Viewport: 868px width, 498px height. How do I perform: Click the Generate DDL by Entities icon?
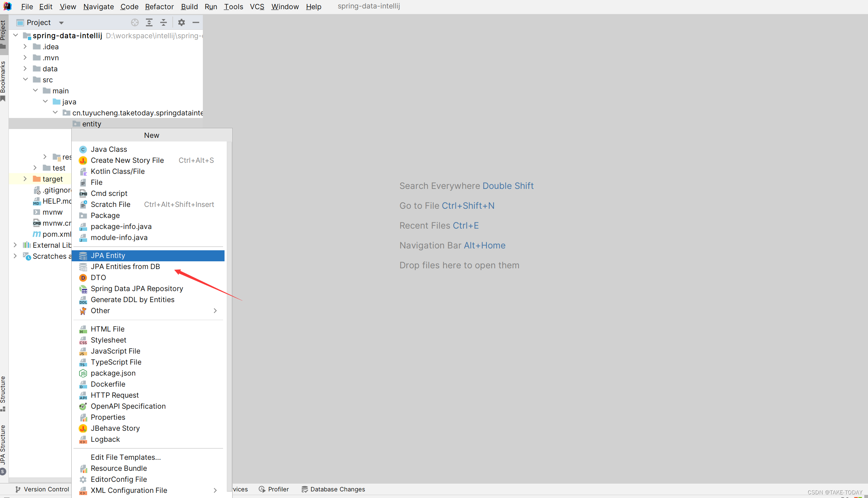pyautogui.click(x=83, y=300)
